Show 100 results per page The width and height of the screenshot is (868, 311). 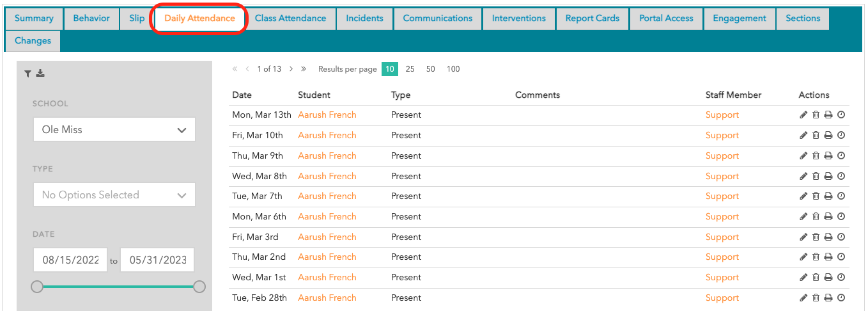[x=453, y=69]
